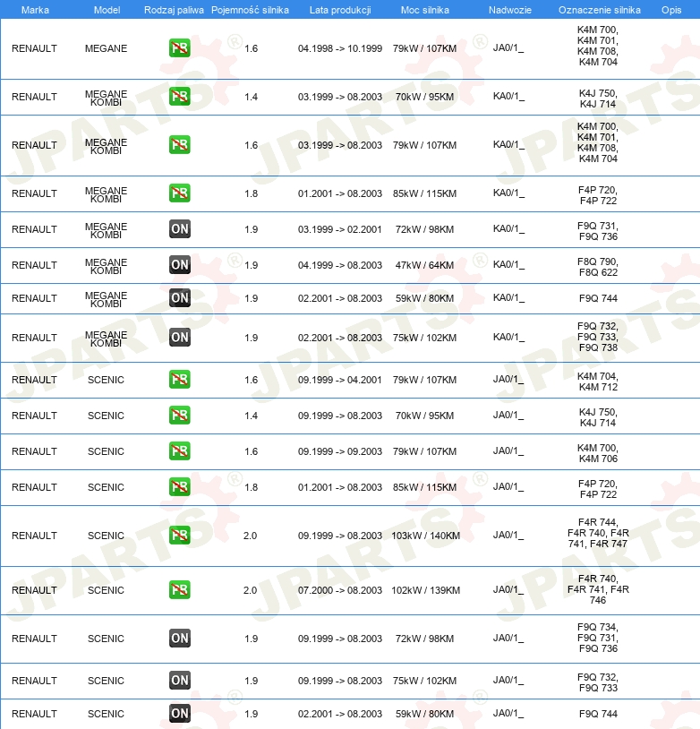Viewport: 700px width, 729px height.
Task: Select production dates 04.1998 -> 10.1999
Action: 340,48
